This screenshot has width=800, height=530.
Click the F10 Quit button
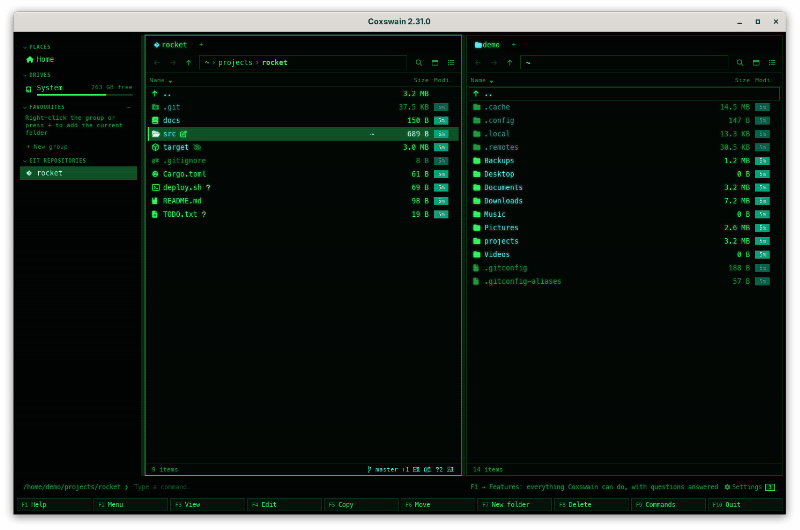745,505
